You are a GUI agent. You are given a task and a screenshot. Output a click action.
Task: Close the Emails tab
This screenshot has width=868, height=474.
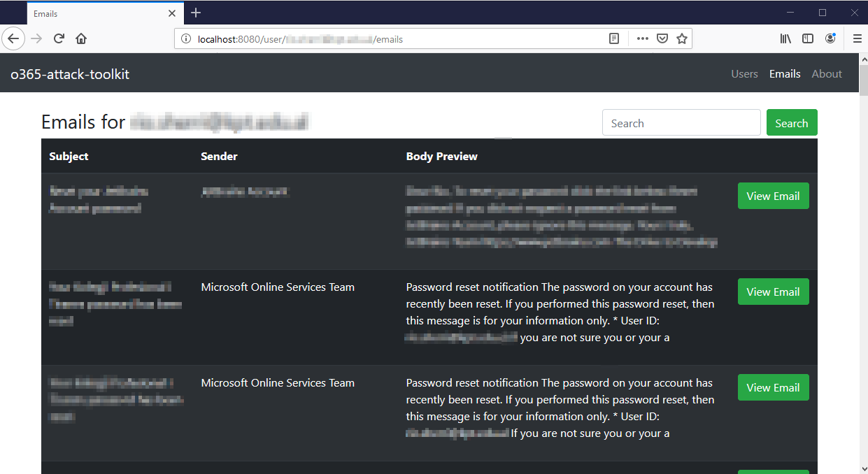click(x=172, y=13)
